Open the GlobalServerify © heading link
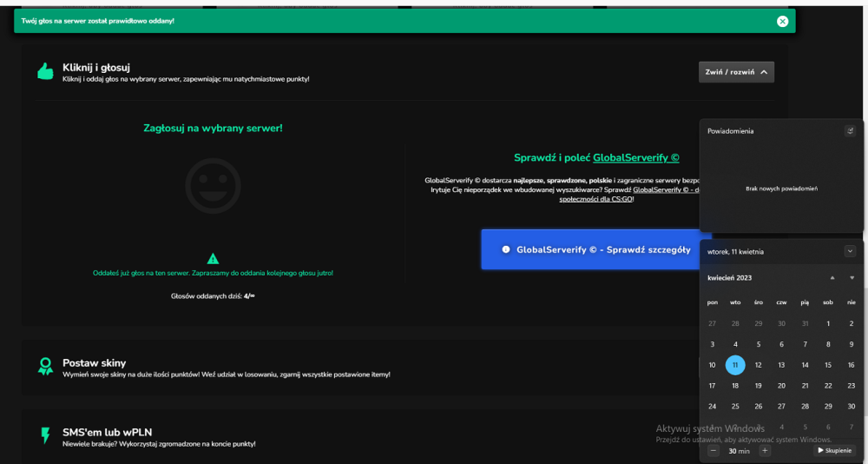Image resolution: width=868 pixels, height=464 pixels. (636, 158)
